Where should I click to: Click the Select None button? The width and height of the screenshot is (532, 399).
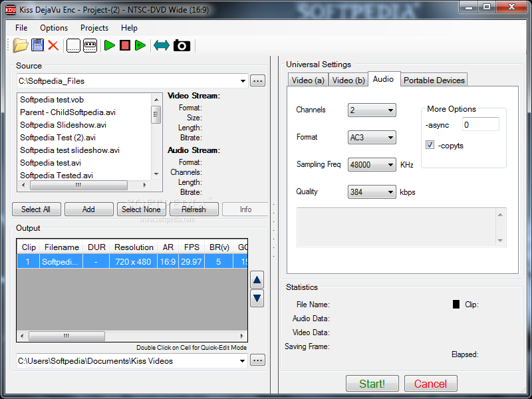tap(141, 209)
